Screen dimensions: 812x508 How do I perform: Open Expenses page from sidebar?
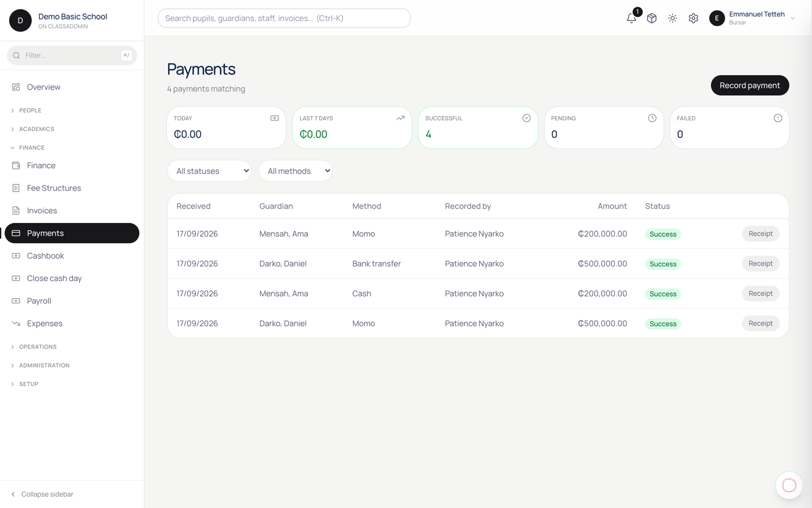[72, 323]
